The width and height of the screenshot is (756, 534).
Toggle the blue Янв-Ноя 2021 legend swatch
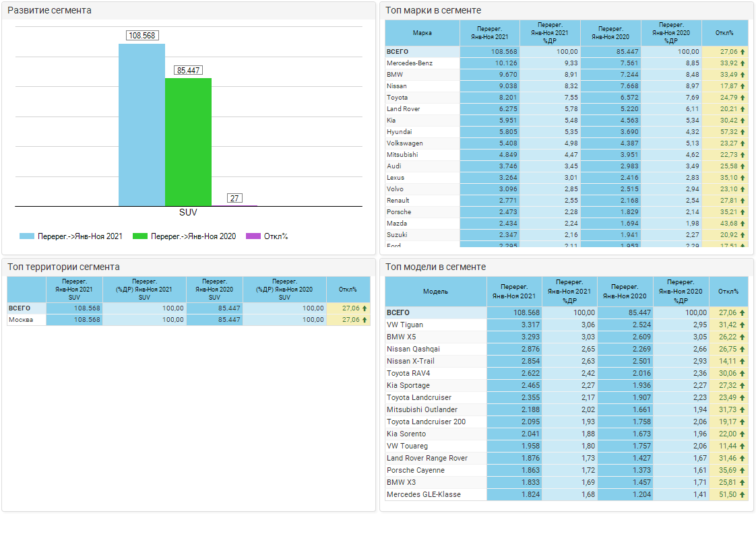pyautogui.click(x=27, y=236)
